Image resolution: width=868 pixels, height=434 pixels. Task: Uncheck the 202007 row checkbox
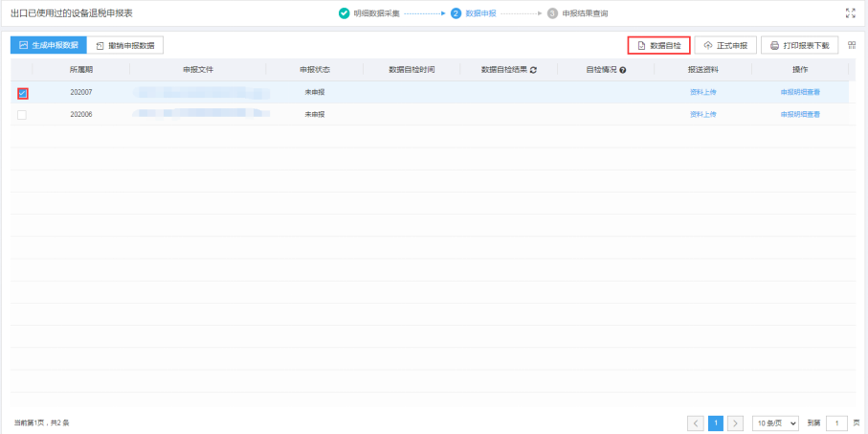click(x=22, y=93)
